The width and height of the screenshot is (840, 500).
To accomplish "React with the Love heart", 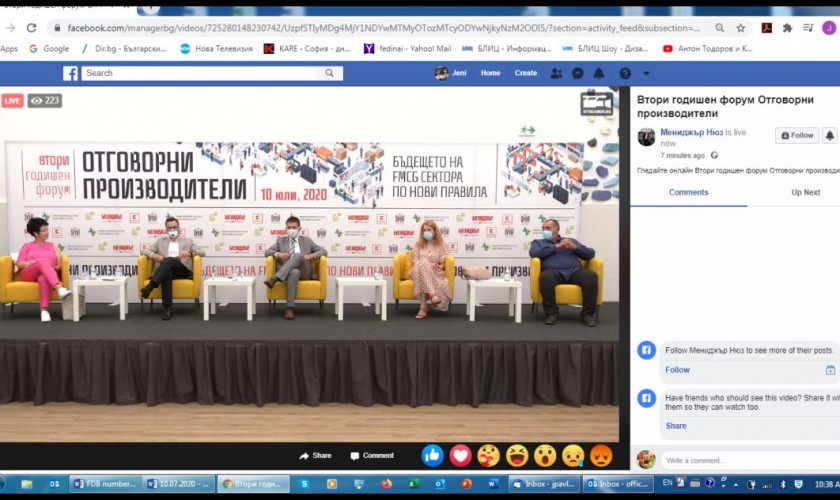I will pyautogui.click(x=461, y=456).
